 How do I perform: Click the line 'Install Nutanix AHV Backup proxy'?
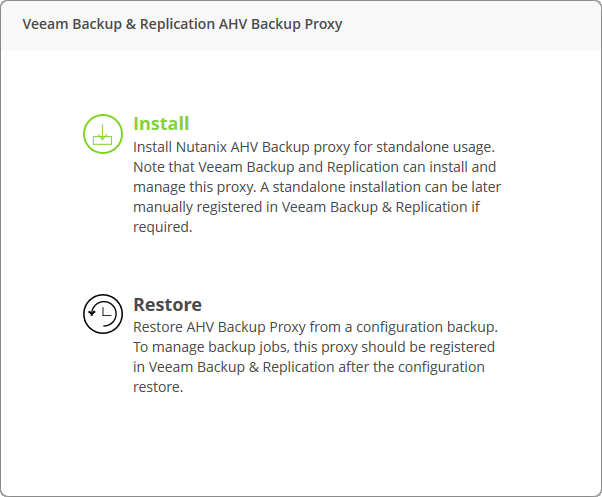point(314,146)
